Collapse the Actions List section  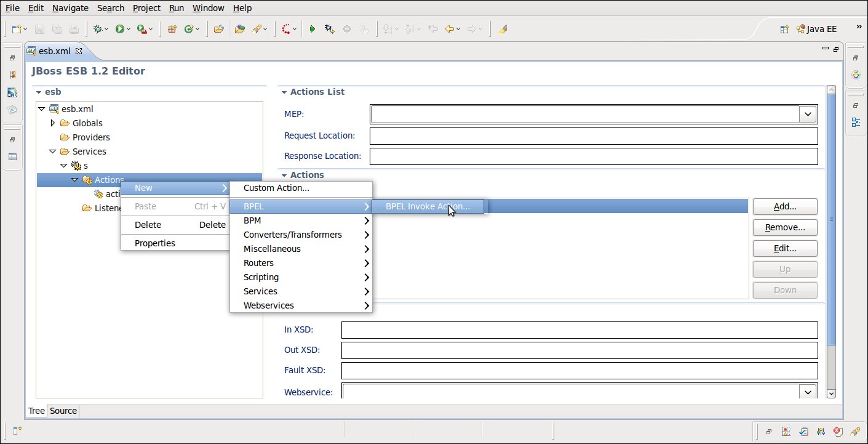point(284,92)
